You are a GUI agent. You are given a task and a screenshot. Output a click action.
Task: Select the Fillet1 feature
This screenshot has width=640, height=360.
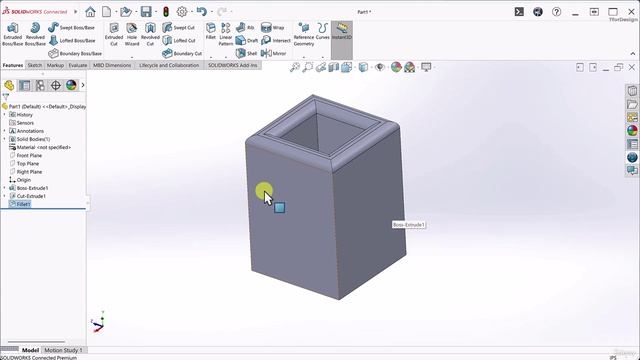coord(20,204)
